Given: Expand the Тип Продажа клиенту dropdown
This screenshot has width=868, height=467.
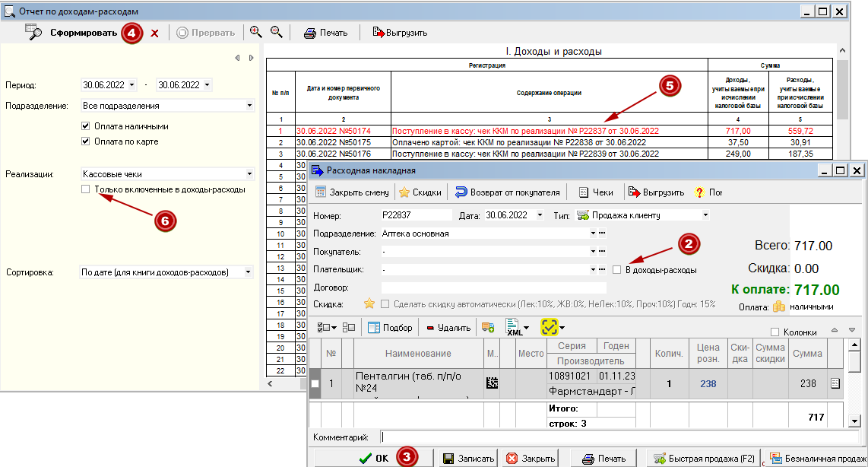Looking at the screenshot, I should (705, 215).
